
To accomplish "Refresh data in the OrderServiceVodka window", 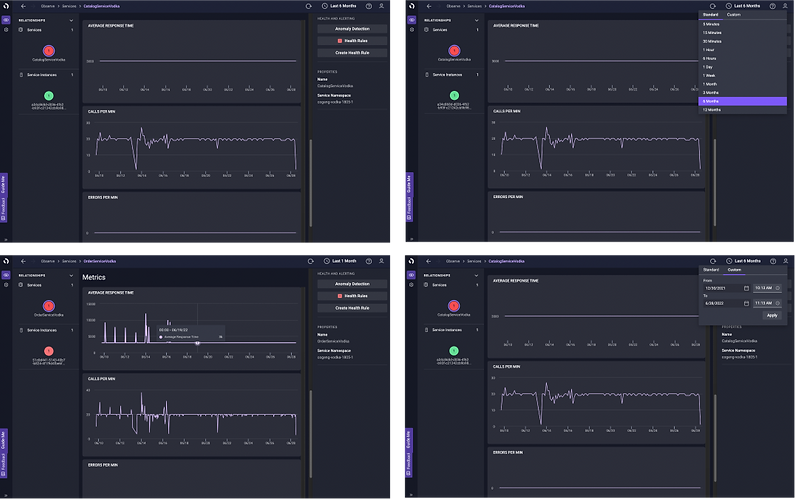I will tap(310, 261).
